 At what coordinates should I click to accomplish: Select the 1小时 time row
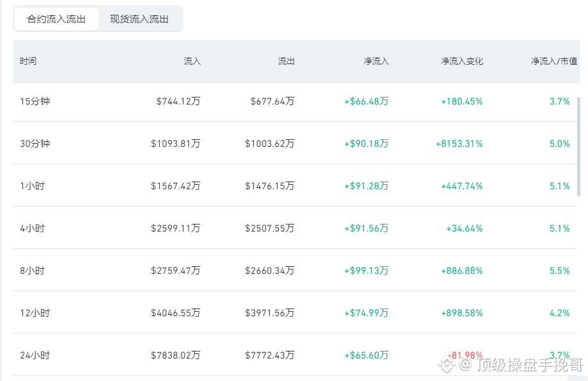click(x=295, y=185)
